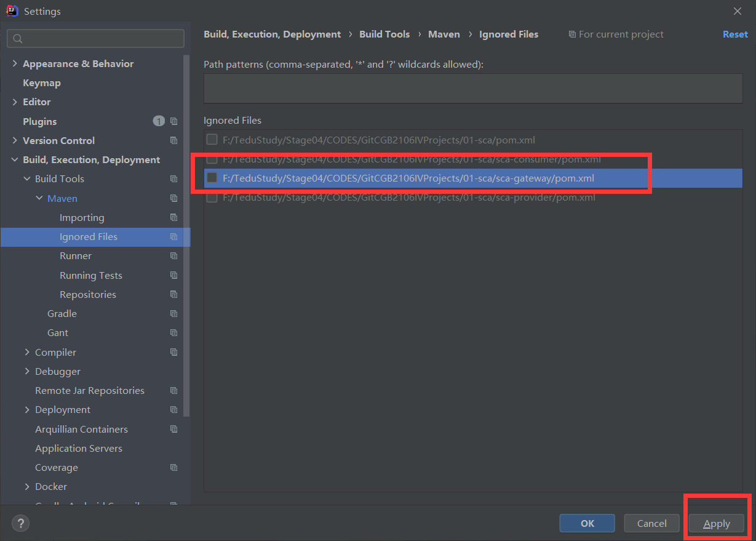Toggle checkbox for 01-sca/pom.xml
This screenshot has width=756, height=541.
tap(212, 139)
